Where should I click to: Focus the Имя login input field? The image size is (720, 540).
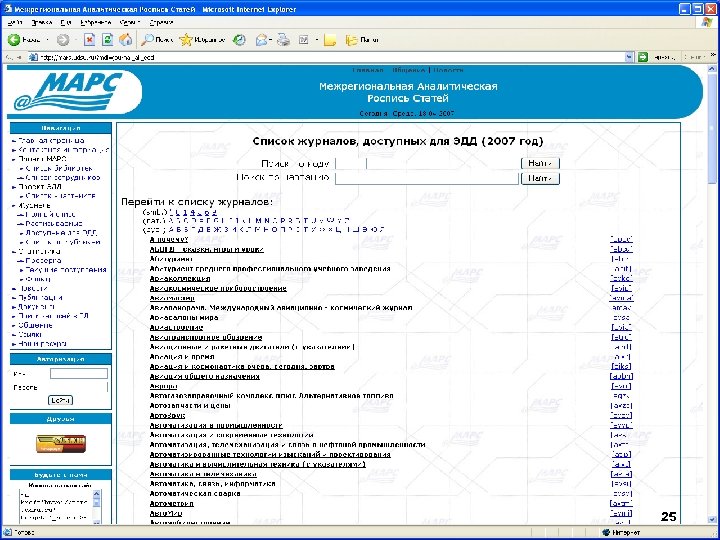click(79, 374)
